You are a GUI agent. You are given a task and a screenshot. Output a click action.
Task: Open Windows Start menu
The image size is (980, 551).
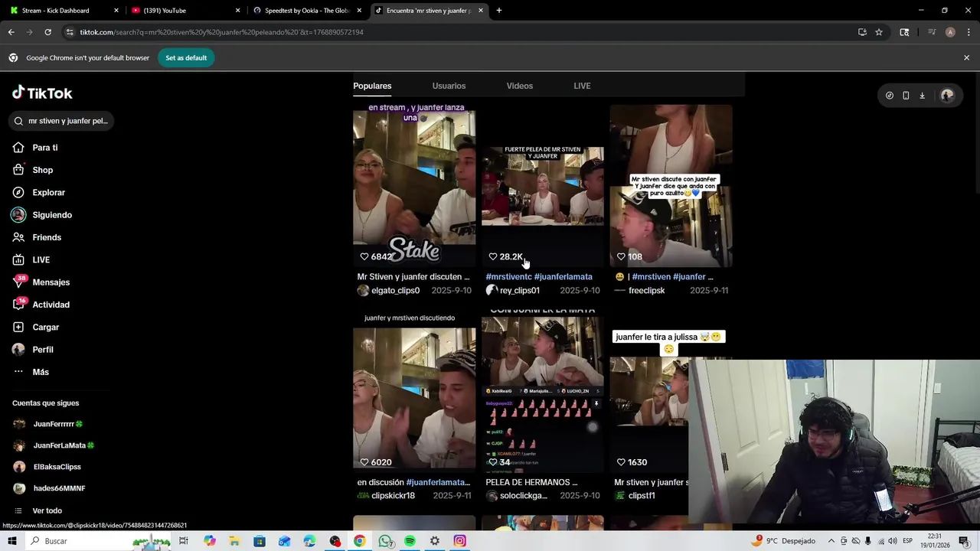coord(11,541)
